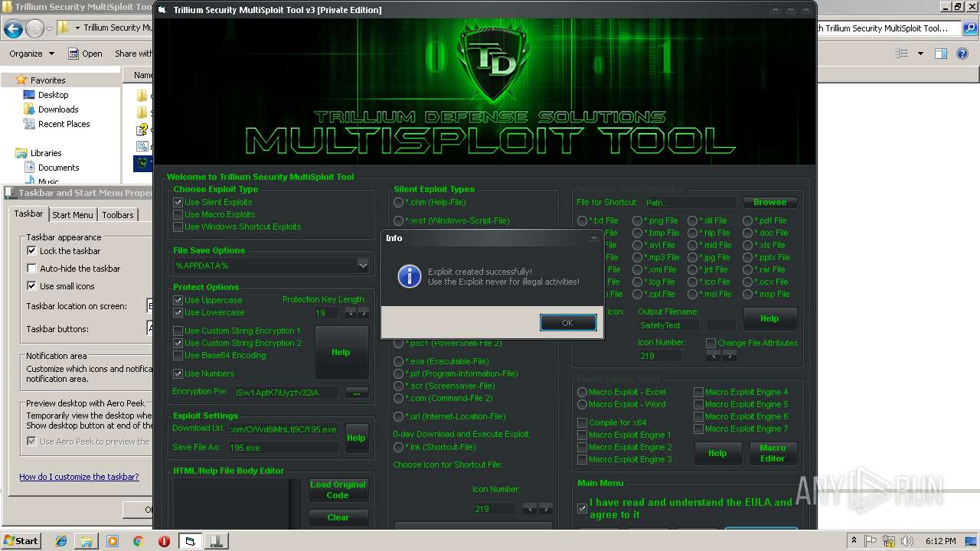Toggle the Explorer preview pane icon
The image size is (980, 551).
point(941,54)
